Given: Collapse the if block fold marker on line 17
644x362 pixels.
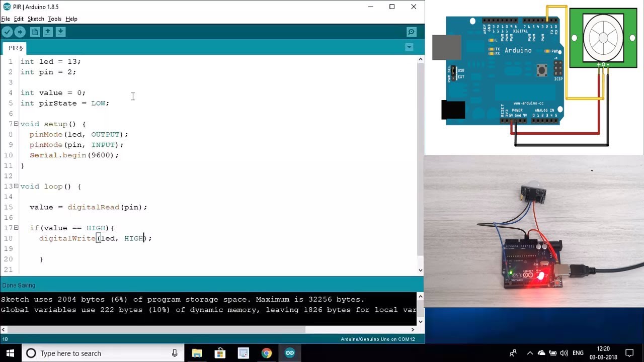Looking at the screenshot, I should 16,228.
